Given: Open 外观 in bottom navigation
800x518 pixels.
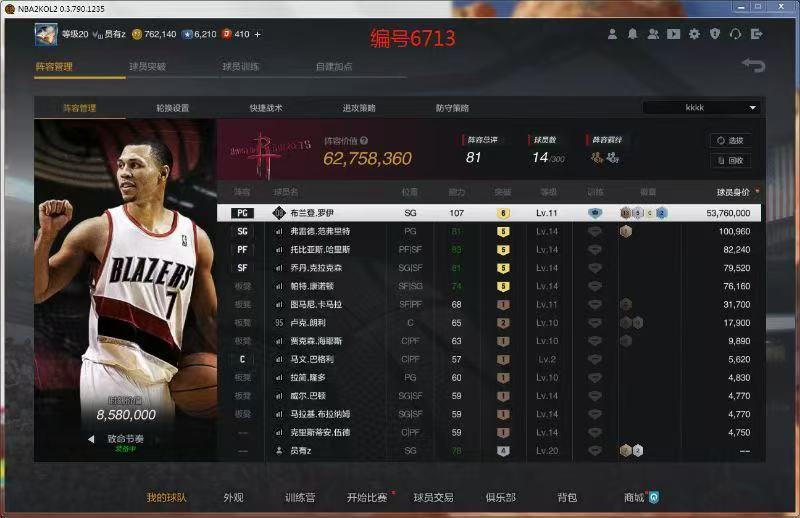Looking at the screenshot, I should pos(233,497).
